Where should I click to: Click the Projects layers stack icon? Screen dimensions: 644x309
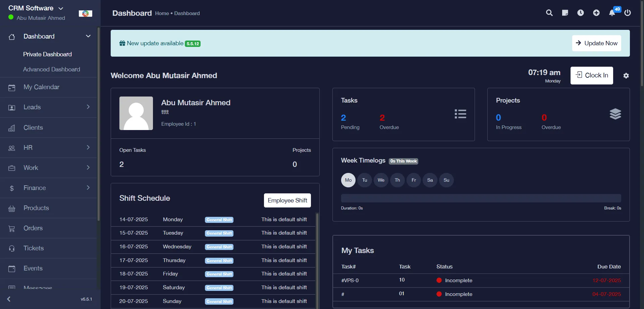click(x=615, y=114)
